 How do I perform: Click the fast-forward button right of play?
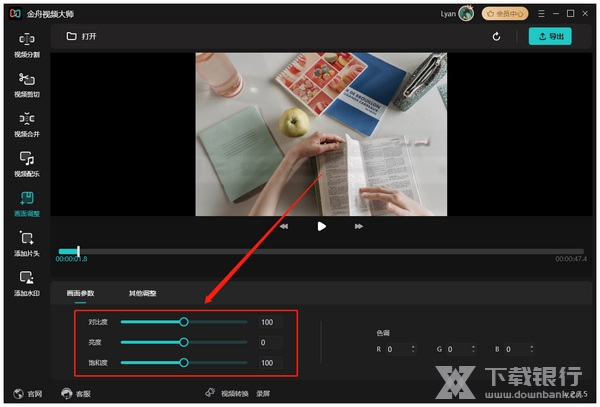point(358,227)
